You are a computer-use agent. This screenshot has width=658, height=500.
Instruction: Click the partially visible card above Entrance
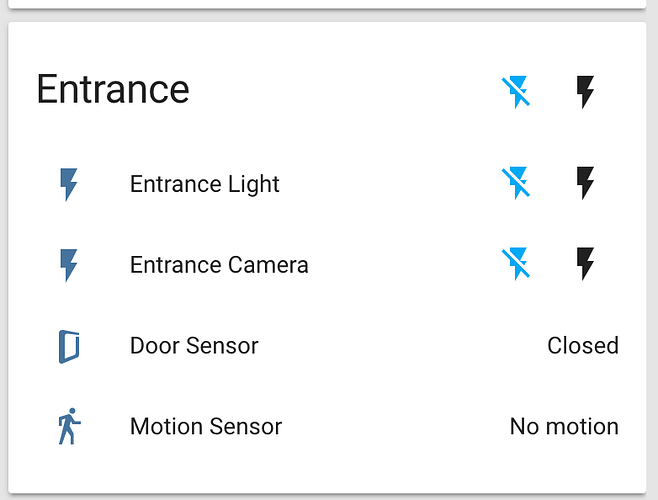(x=328, y=4)
